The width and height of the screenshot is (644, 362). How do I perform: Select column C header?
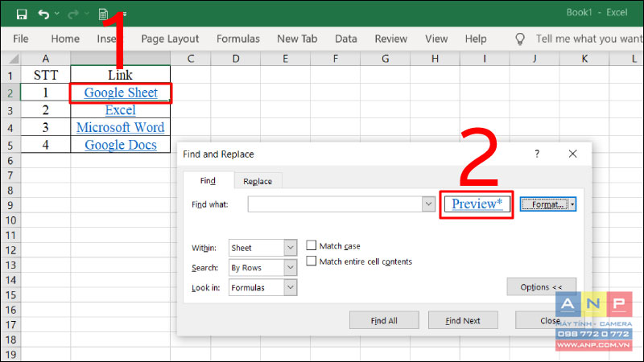(x=191, y=59)
